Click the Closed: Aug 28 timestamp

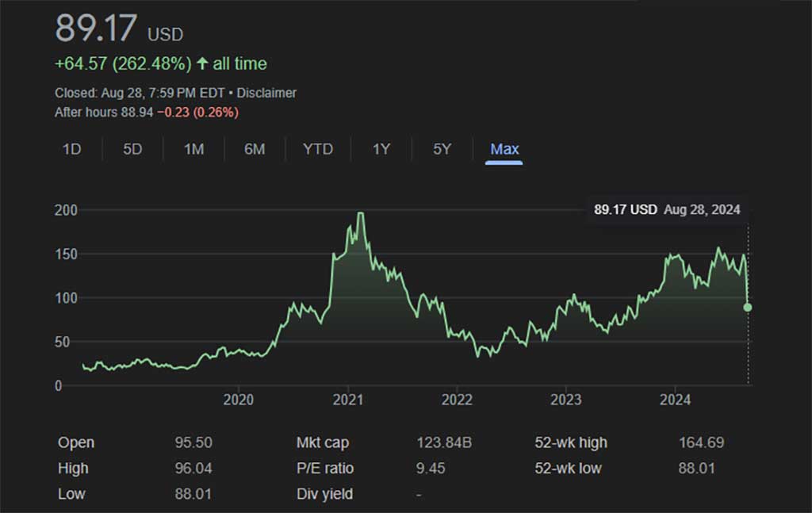[x=140, y=94]
